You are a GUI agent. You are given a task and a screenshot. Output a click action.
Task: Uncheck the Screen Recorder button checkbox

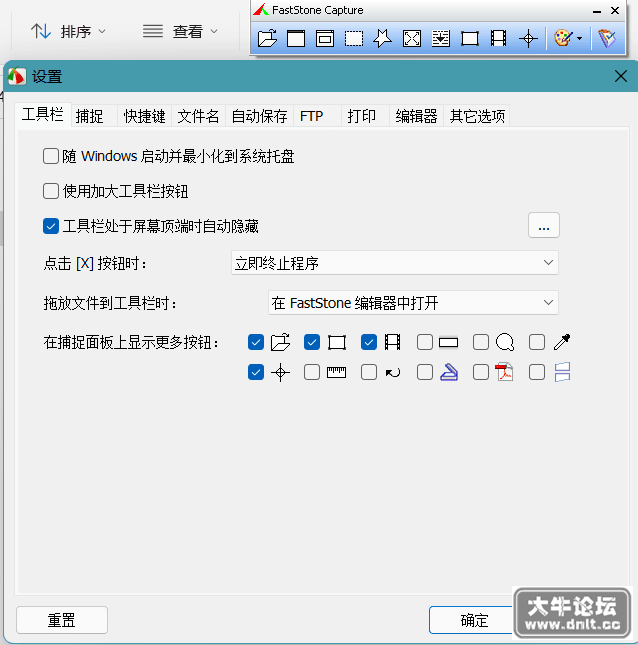[369, 342]
